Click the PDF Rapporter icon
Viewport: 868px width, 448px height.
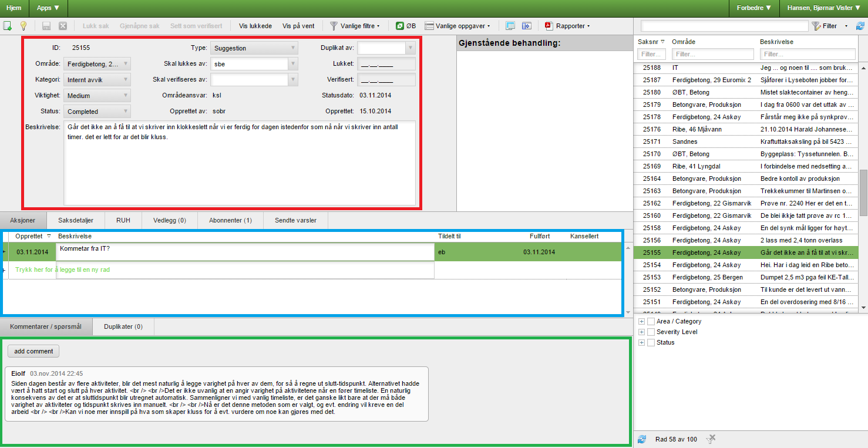pos(547,26)
